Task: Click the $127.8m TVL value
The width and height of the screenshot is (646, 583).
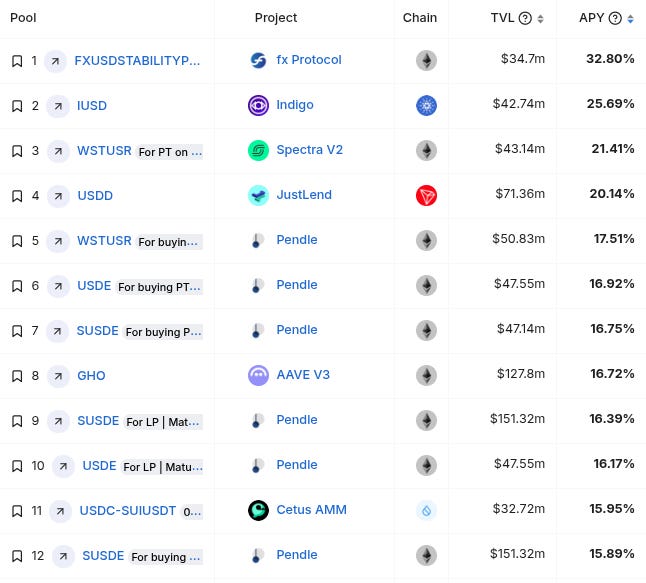Action: [x=521, y=374]
